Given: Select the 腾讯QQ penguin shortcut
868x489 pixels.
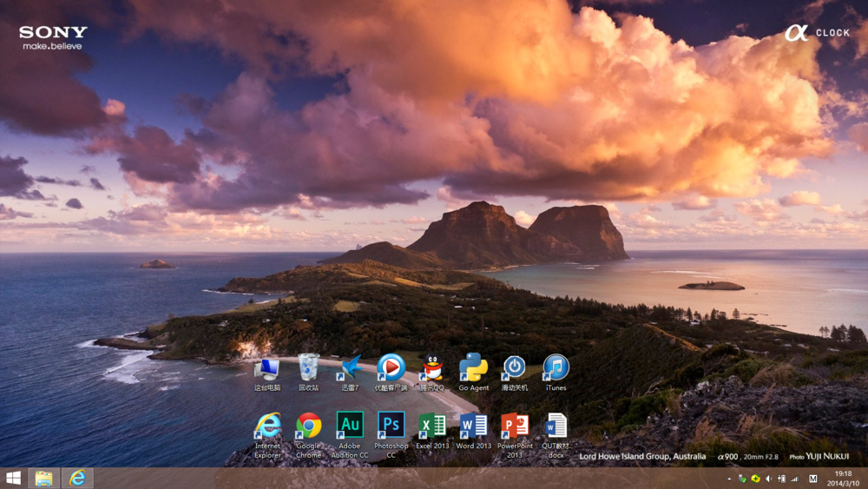Looking at the screenshot, I should (432, 373).
